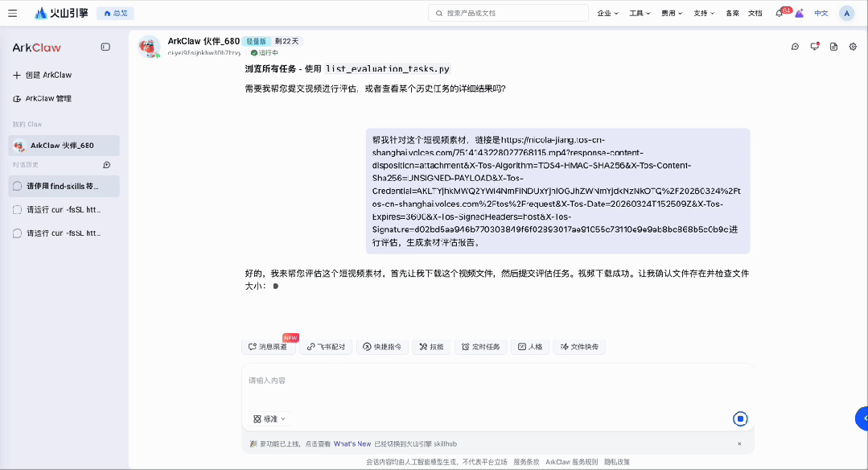This screenshot has height=470, width=868.
Task: Open the ArkClaw 服务规则 link
Action: click(x=571, y=462)
